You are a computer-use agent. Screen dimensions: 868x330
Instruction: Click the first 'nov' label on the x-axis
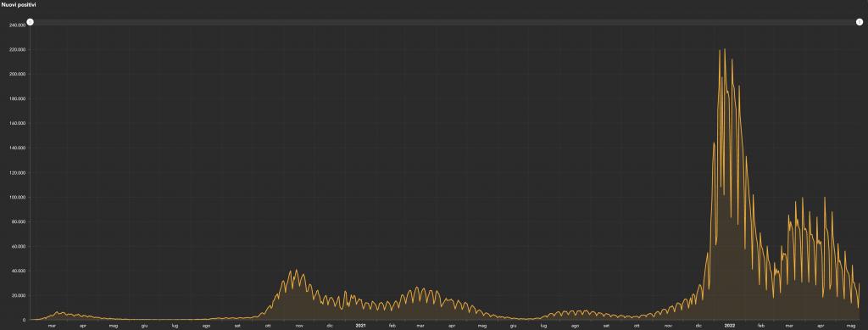pyautogui.click(x=299, y=326)
